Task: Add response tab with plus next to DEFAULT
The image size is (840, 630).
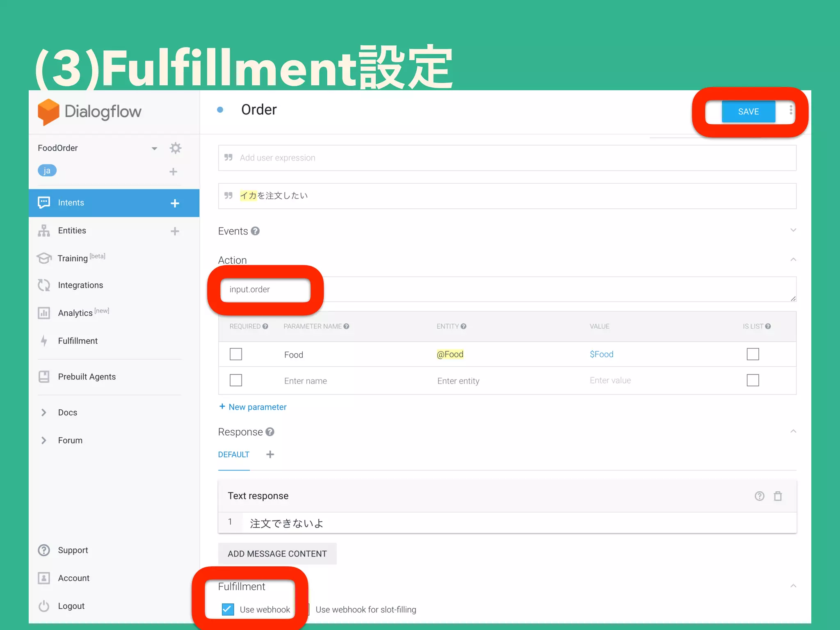Action: tap(270, 454)
